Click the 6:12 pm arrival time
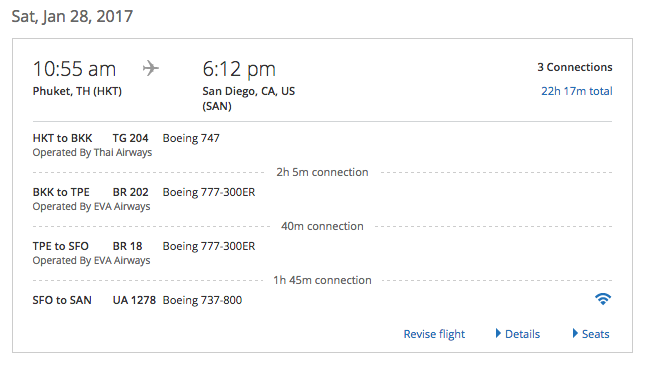This screenshot has width=657, height=375. [x=239, y=70]
